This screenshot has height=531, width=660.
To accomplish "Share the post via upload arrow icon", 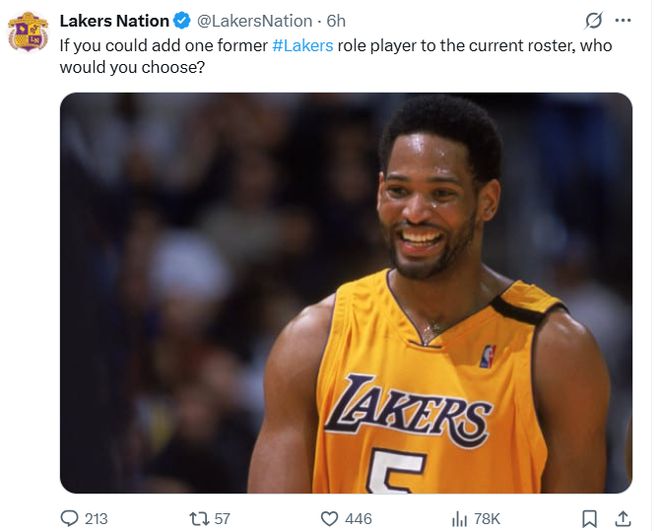I will coord(623,518).
